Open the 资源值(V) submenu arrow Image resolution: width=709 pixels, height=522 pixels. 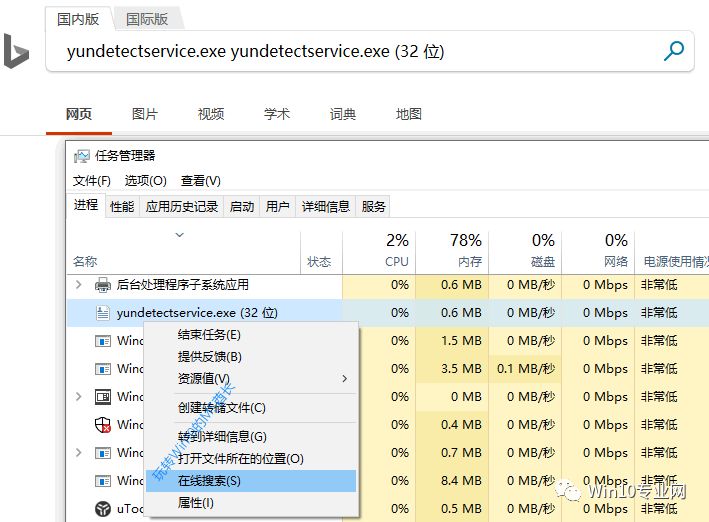(x=345, y=378)
